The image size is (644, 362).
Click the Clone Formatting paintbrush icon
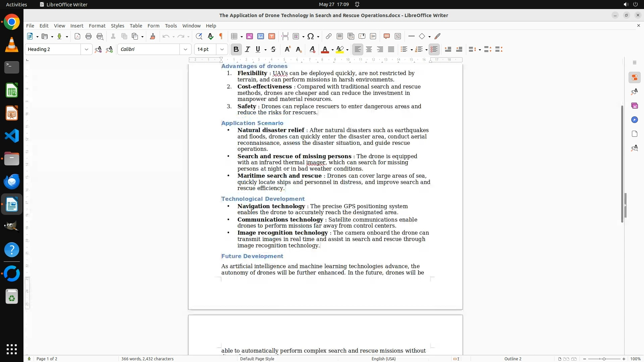(153, 36)
